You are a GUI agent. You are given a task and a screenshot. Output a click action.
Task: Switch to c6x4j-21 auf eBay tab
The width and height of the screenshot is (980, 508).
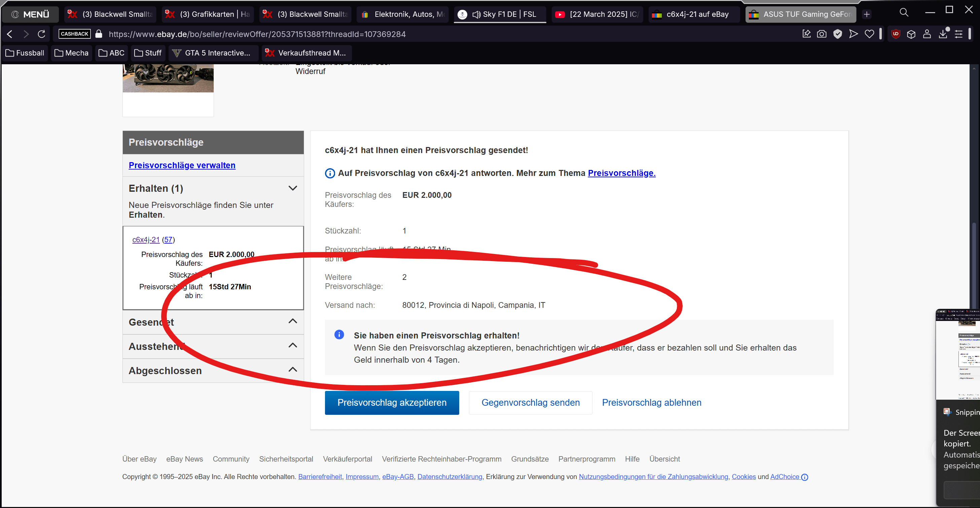click(x=694, y=14)
